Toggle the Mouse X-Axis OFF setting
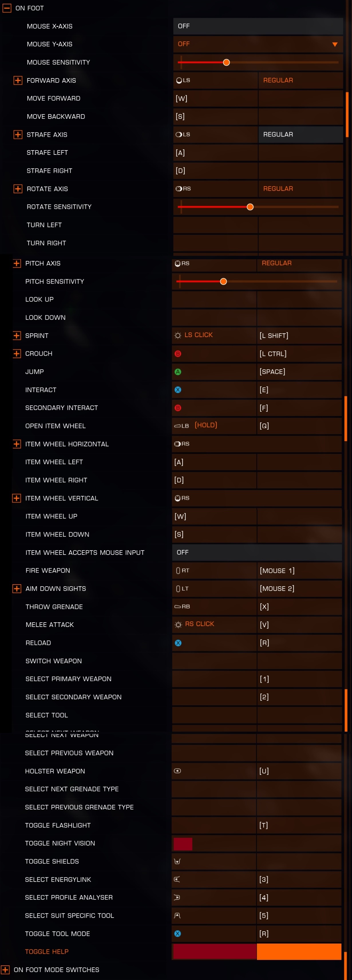This screenshot has width=352, height=980. coord(258,26)
